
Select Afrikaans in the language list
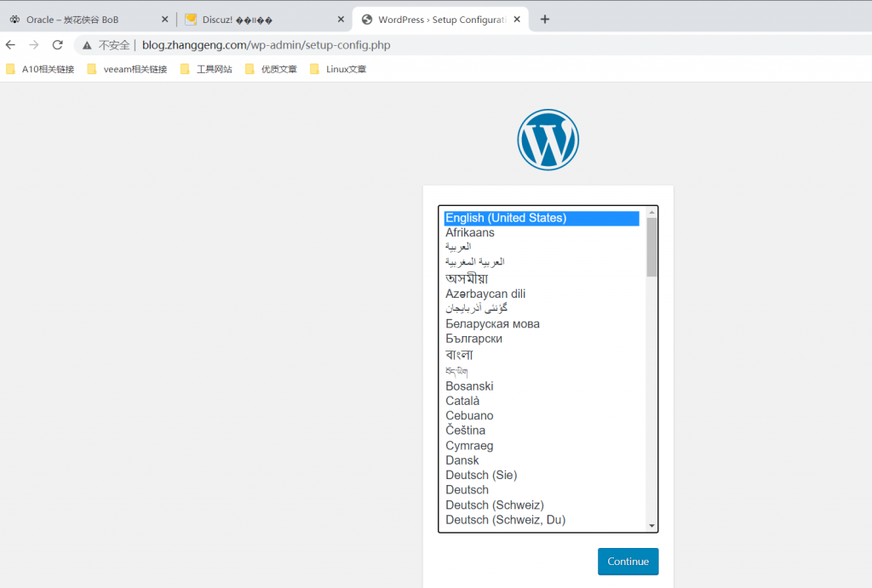click(542, 233)
